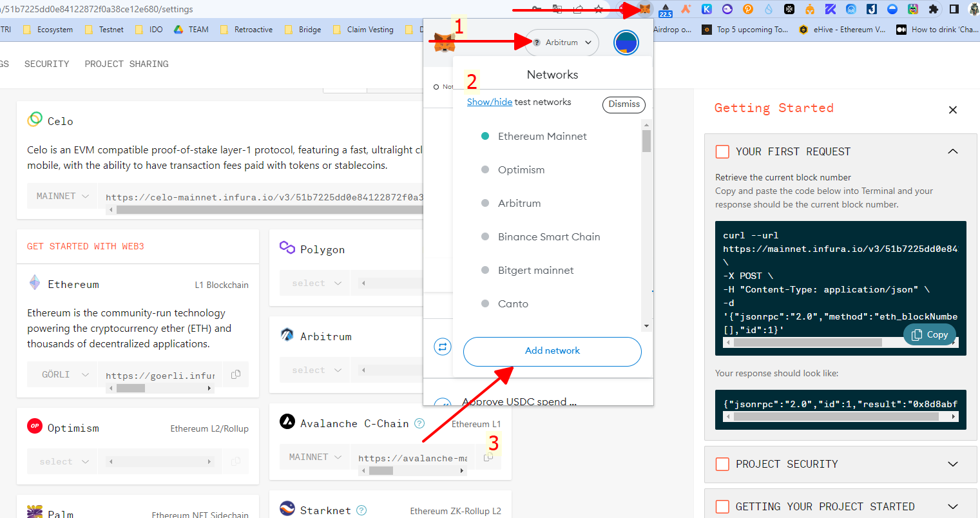Open the Ethereum GÖRLI network dropdown
Screen dimensions: 980x518
(x=62, y=374)
